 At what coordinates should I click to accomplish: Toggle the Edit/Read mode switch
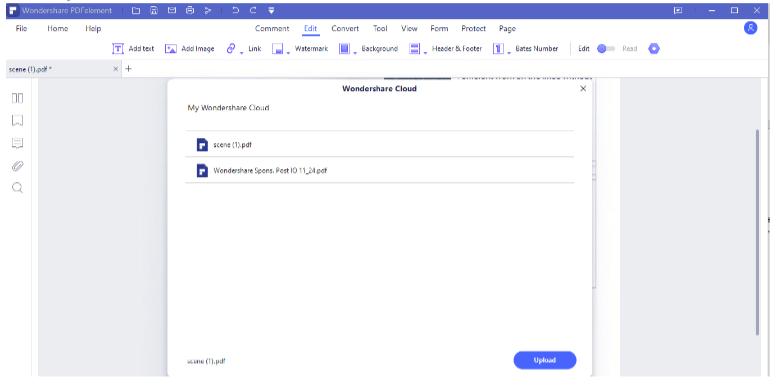(x=606, y=49)
